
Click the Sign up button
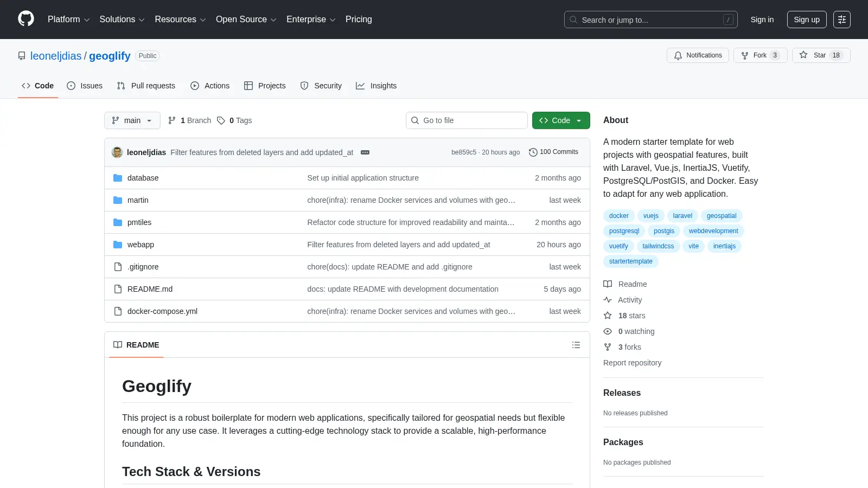[807, 20]
